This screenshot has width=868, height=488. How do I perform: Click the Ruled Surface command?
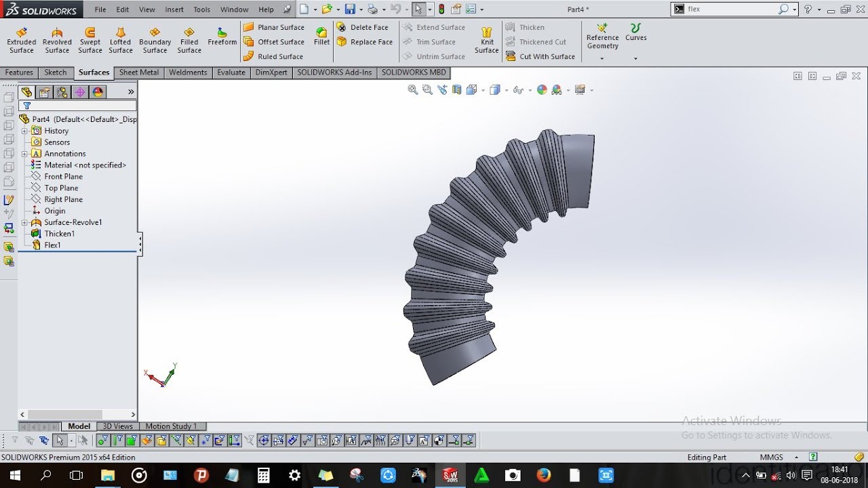[273, 56]
